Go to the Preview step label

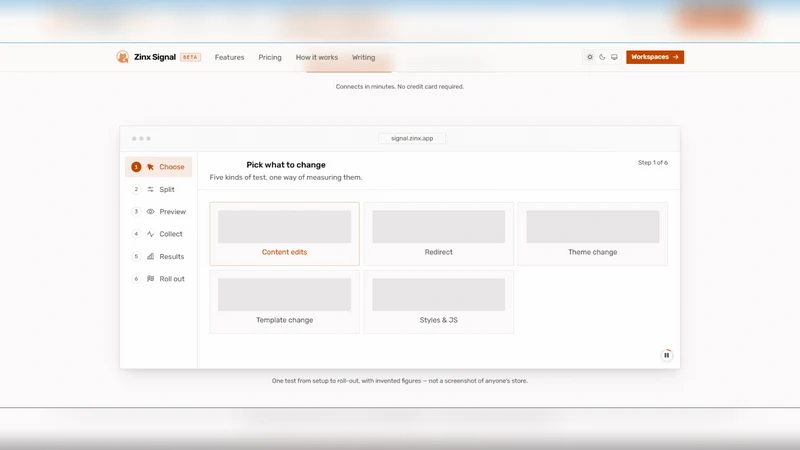tap(172, 212)
